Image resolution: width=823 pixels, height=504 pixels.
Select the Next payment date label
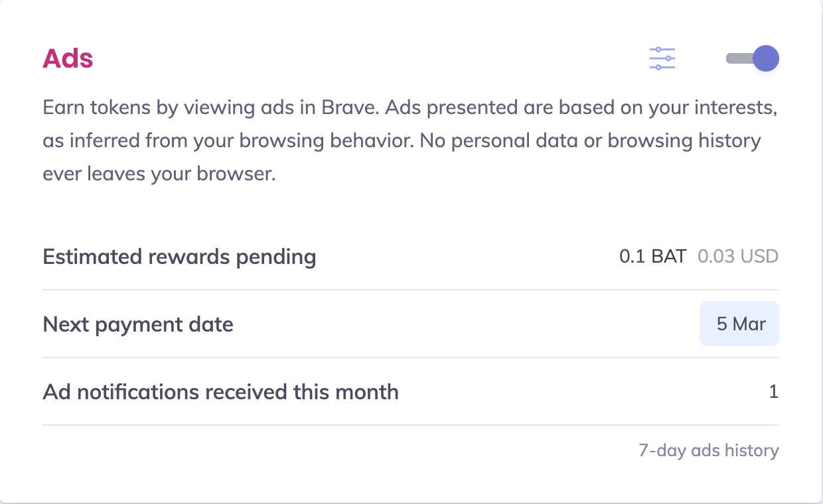point(138,325)
